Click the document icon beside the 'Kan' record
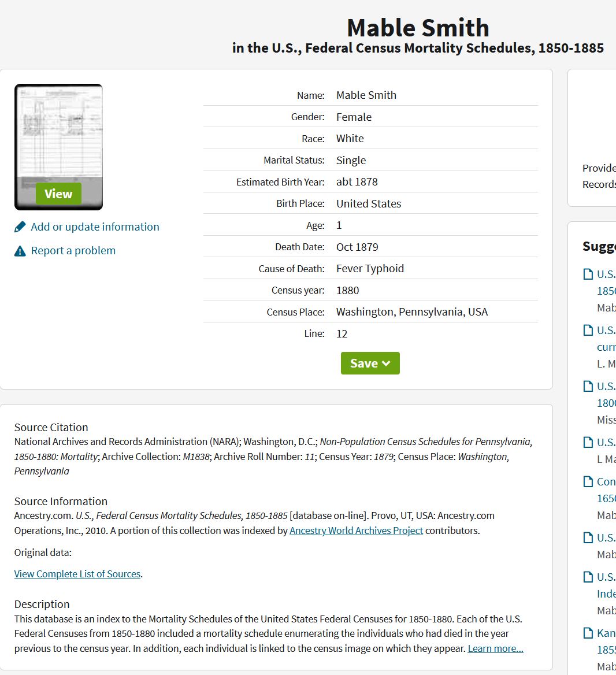The image size is (616, 675). 588,633
